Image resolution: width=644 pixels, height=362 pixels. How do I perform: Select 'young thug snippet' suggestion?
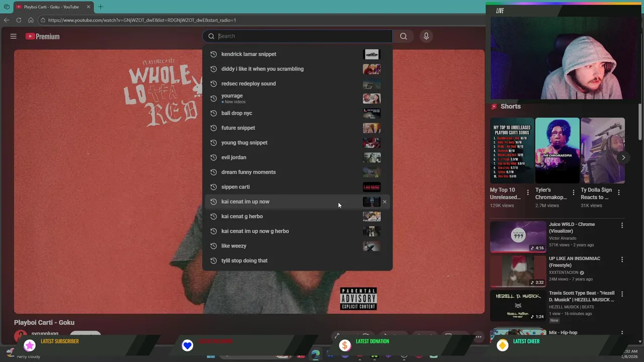(297, 142)
